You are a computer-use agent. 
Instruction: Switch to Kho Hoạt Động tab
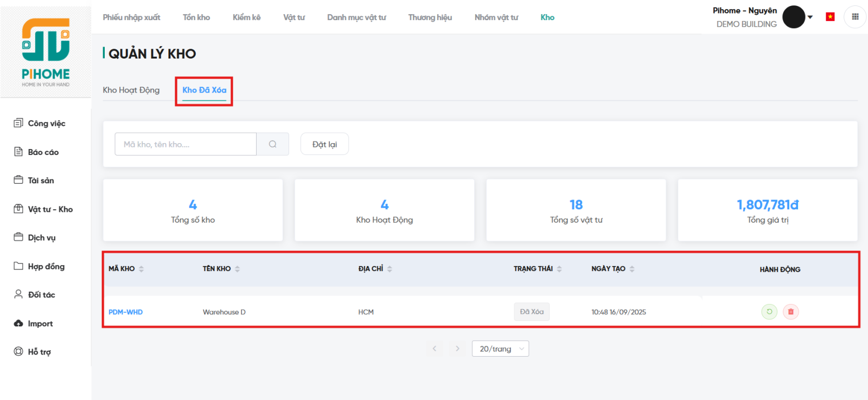pos(131,90)
